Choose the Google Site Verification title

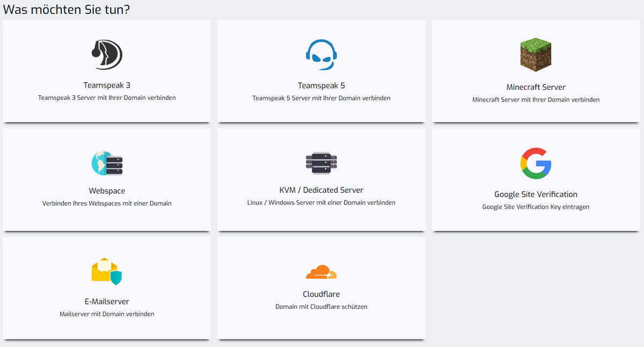(536, 194)
